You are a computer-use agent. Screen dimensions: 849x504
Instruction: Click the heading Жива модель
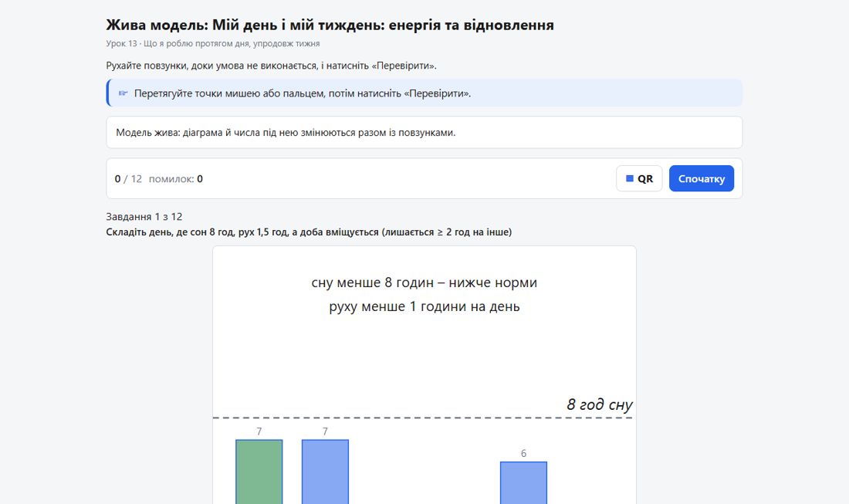pos(330,25)
